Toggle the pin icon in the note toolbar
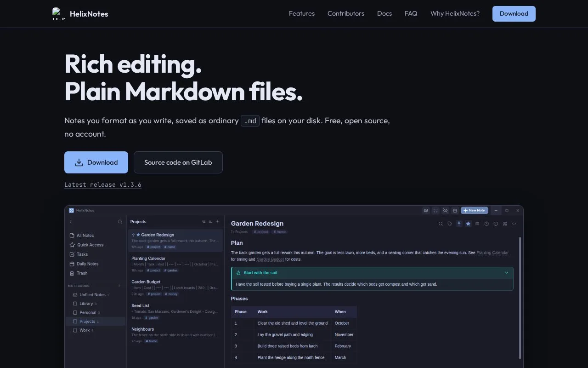 [x=459, y=224]
